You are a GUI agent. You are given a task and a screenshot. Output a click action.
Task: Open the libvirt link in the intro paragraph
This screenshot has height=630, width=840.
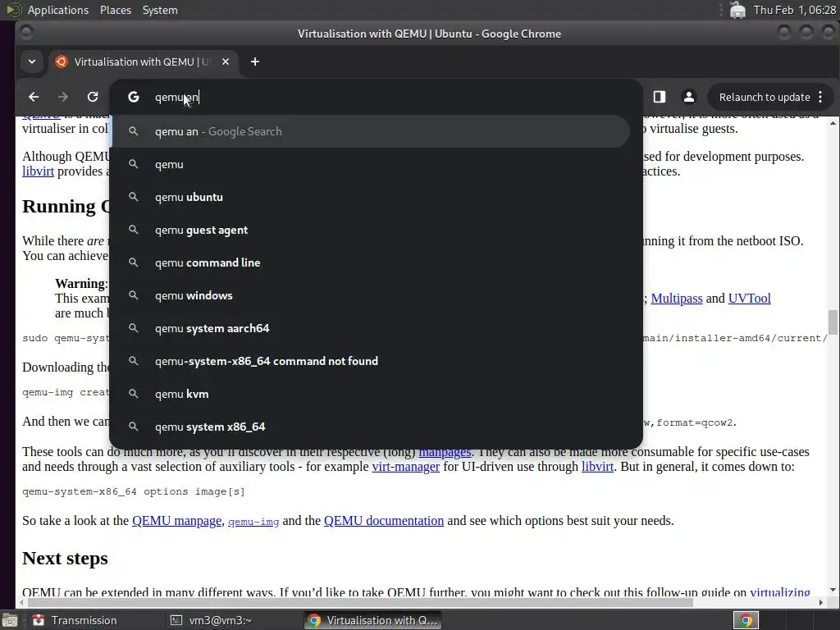point(38,171)
